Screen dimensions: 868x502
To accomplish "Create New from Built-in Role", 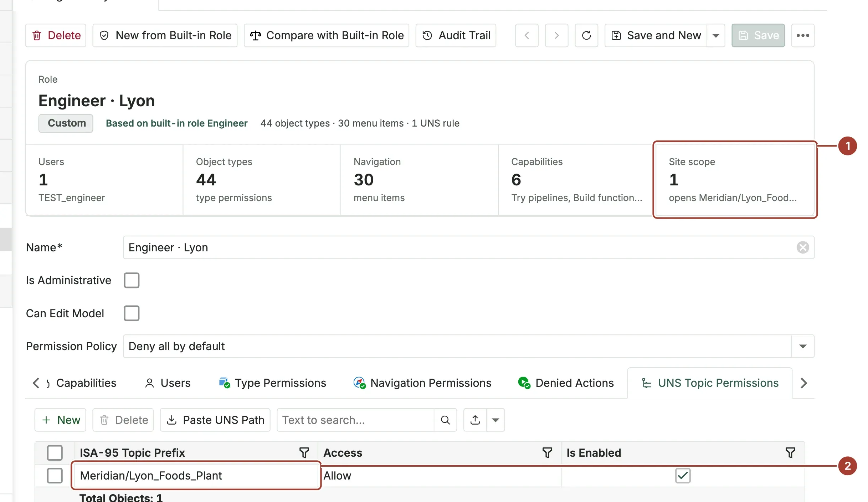I will [165, 35].
